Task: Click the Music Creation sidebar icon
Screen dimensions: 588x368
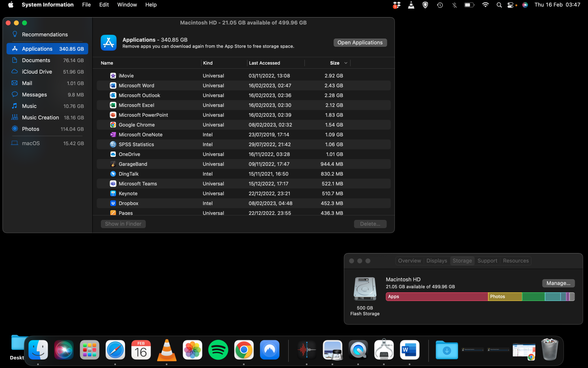Action: pos(14,117)
